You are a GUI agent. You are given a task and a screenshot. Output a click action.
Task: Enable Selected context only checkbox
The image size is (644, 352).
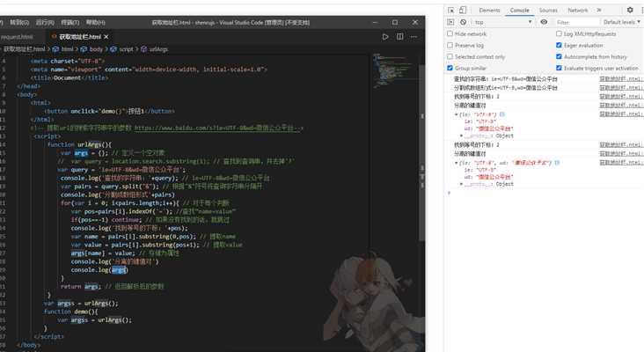[x=450, y=56]
